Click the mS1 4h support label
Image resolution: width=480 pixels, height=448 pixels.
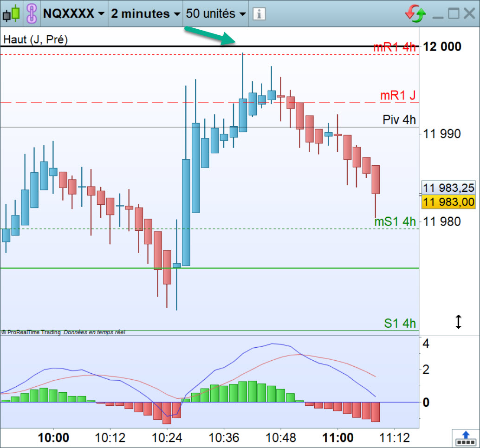click(x=395, y=221)
